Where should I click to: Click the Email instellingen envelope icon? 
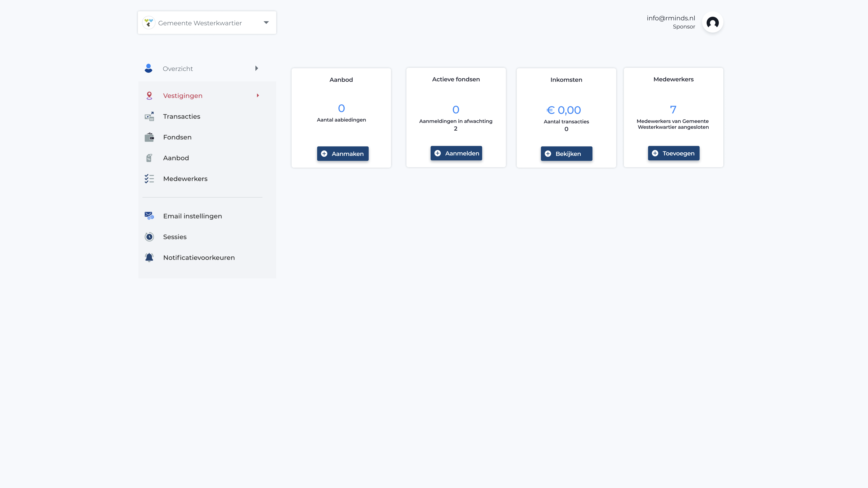tap(149, 216)
